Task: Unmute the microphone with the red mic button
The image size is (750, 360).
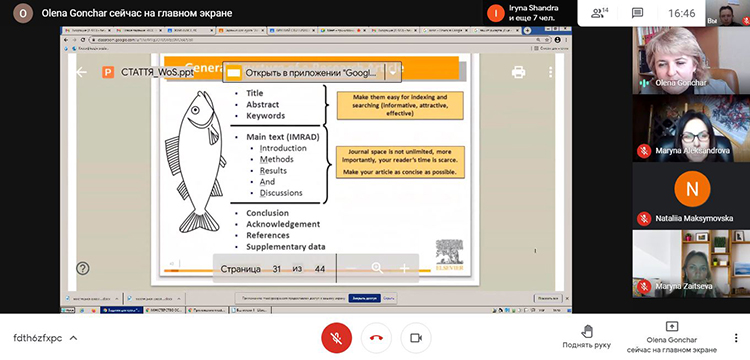Action: pos(336,338)
